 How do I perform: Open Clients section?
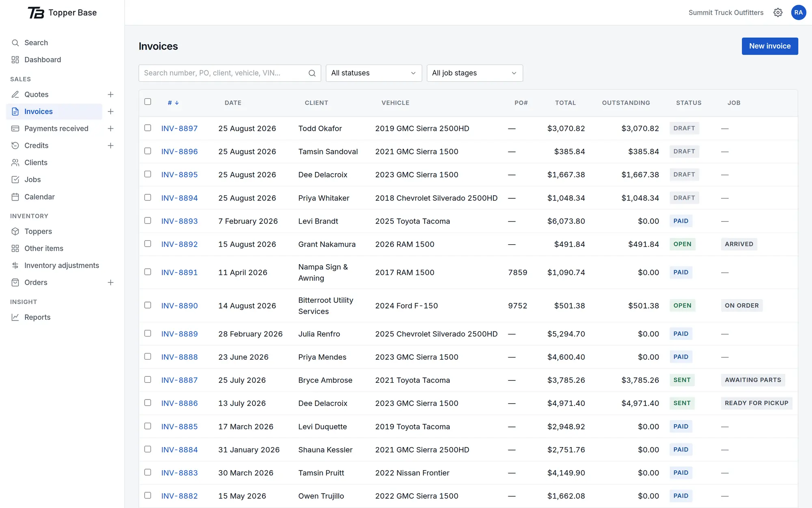tap(36, 163)
